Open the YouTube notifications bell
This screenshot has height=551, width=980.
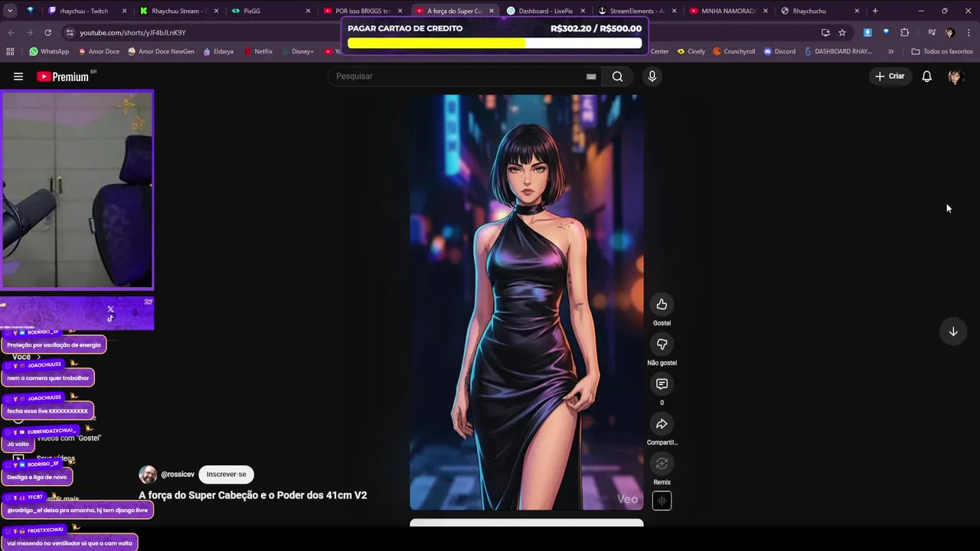point(926,77)
